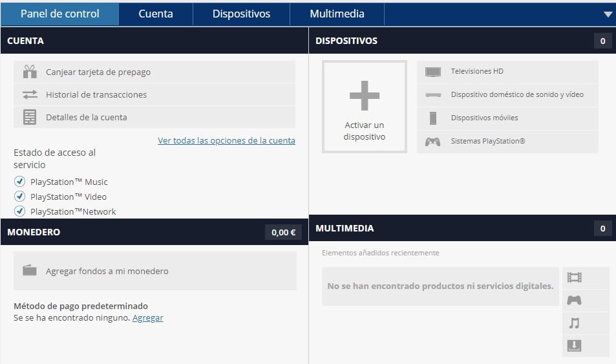Click the large plus icon to activate a device
The height and width of the screenshot is (364, 616).
point(365,96)
